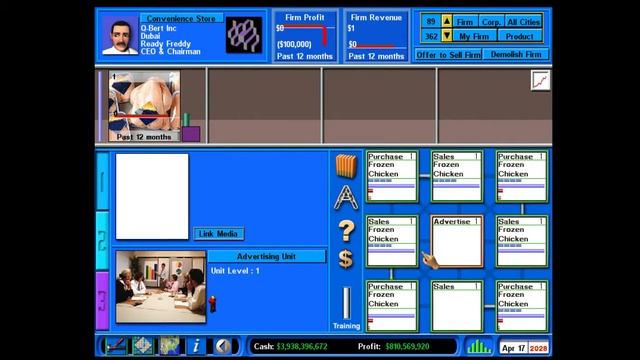Select the Purchase Frozen Chicken unit in top-left grid cell
This screenshot has width=640, height=360.
click(392, 176)
